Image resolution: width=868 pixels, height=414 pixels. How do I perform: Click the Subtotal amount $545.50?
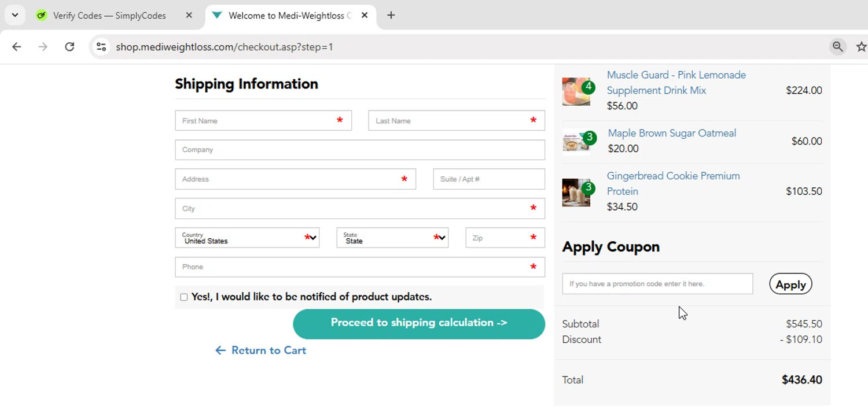pyautogui.click(x=804, y=324)
